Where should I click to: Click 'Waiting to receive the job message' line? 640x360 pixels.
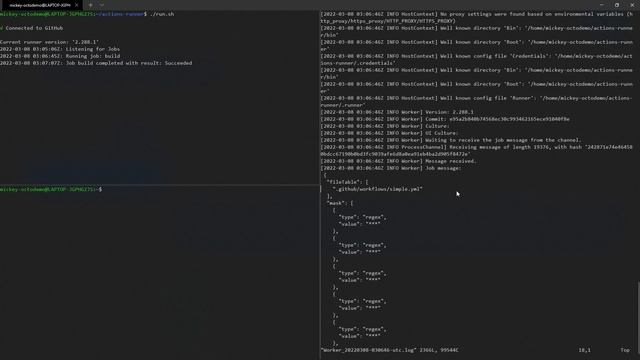click(x=451, y=140)
